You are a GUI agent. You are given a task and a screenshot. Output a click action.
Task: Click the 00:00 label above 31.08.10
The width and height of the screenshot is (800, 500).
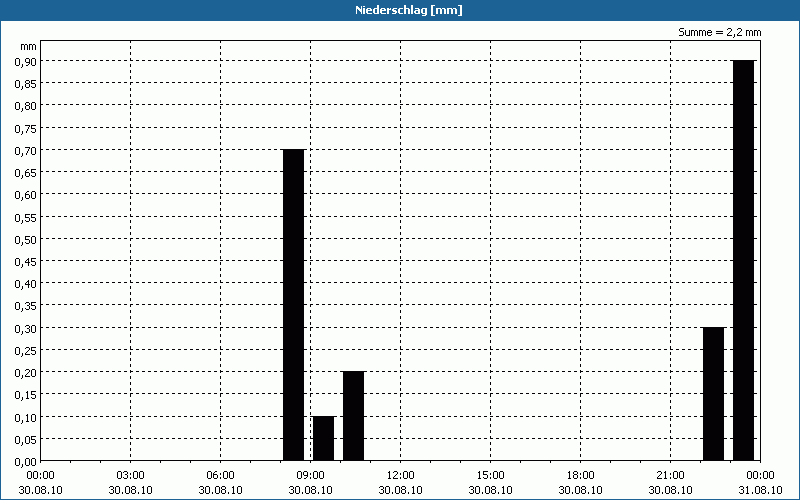(x=760, y=476)
